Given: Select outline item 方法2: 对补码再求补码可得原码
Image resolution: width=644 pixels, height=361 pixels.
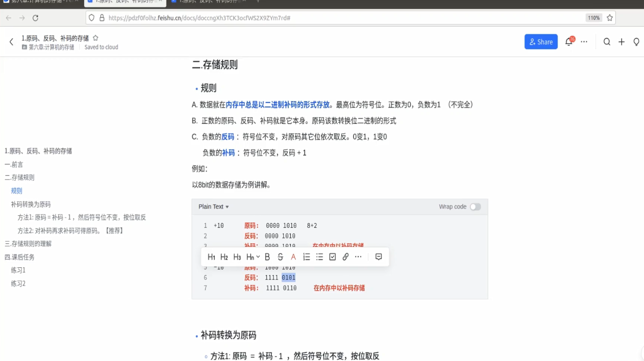Looking at the screenshot, I should pyautogui.click(x=70, y=231).
